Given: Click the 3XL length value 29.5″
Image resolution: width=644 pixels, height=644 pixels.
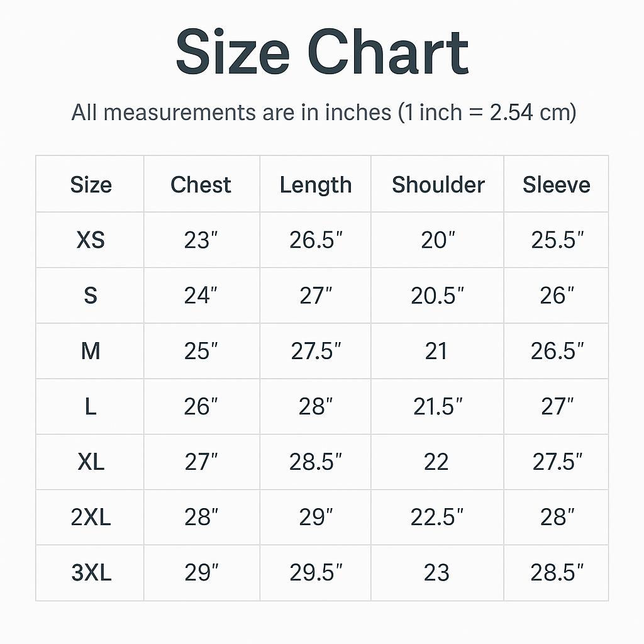Looking at the screenshot, I should [316, 573].
